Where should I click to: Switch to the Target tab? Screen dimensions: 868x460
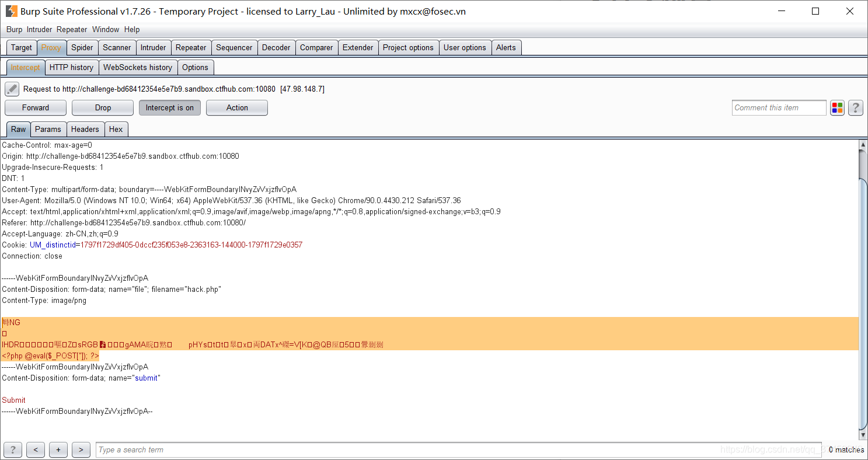[x=22, y=47]
